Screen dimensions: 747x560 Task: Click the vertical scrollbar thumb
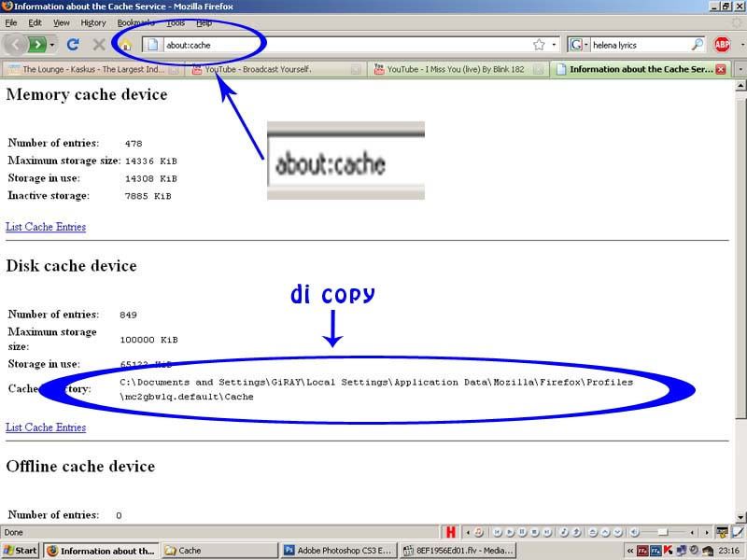(x=740, y=258)
